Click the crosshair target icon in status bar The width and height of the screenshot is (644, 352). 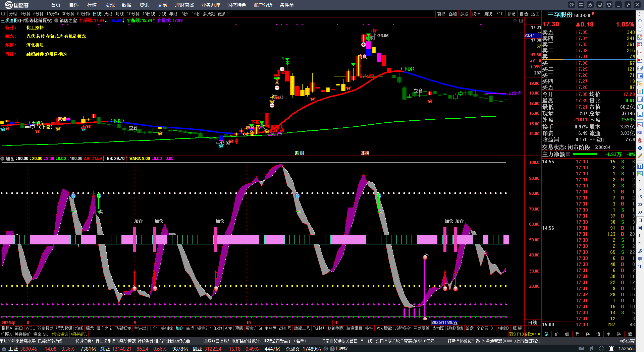coord(601,349)
